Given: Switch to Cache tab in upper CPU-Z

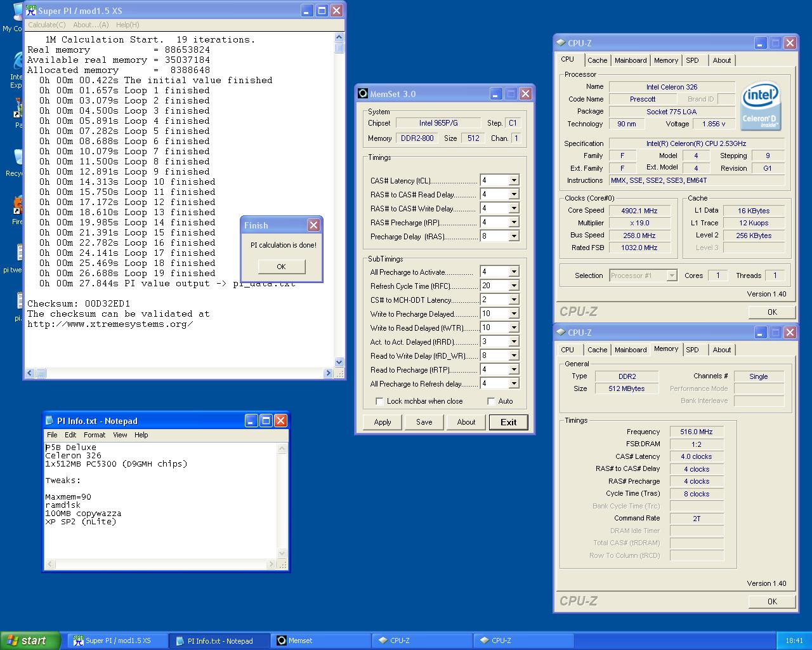Looking at the screenshot, I should [597, 60].
